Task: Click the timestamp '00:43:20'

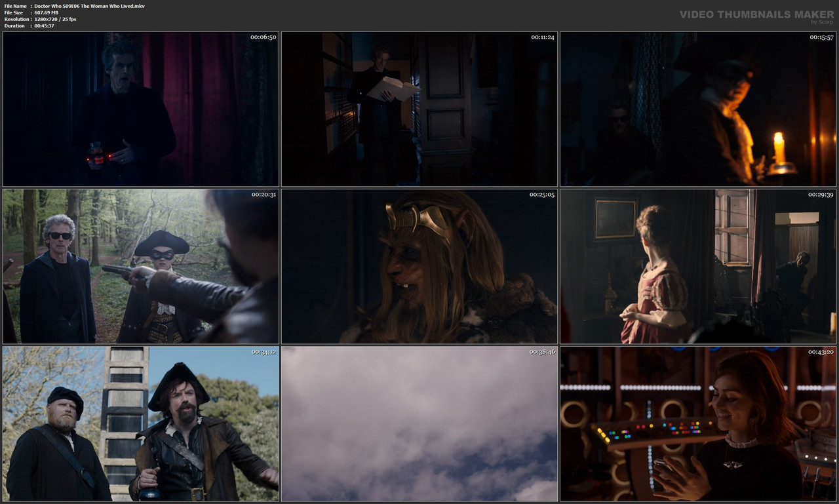Action: click(x=821, y=352)
